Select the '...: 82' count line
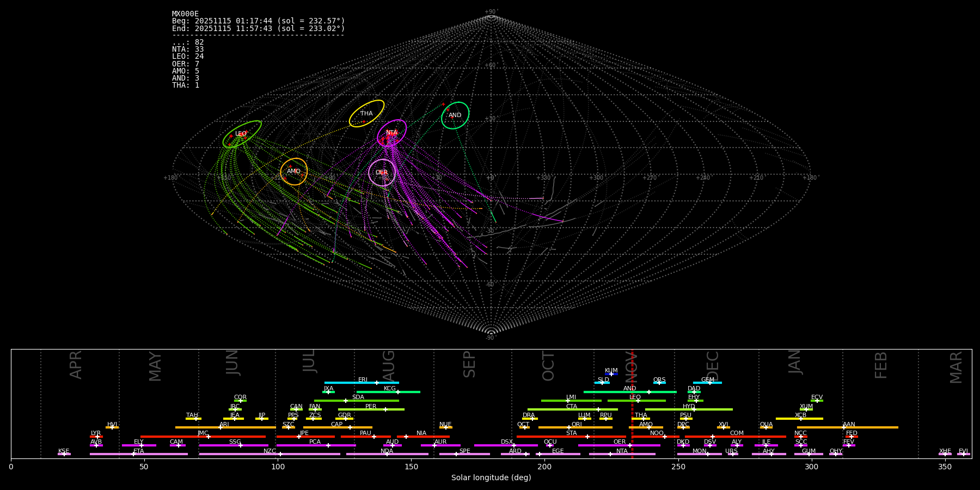Image resolution: width=980 pixels, height=490 pixels. (x=188, y=42)
